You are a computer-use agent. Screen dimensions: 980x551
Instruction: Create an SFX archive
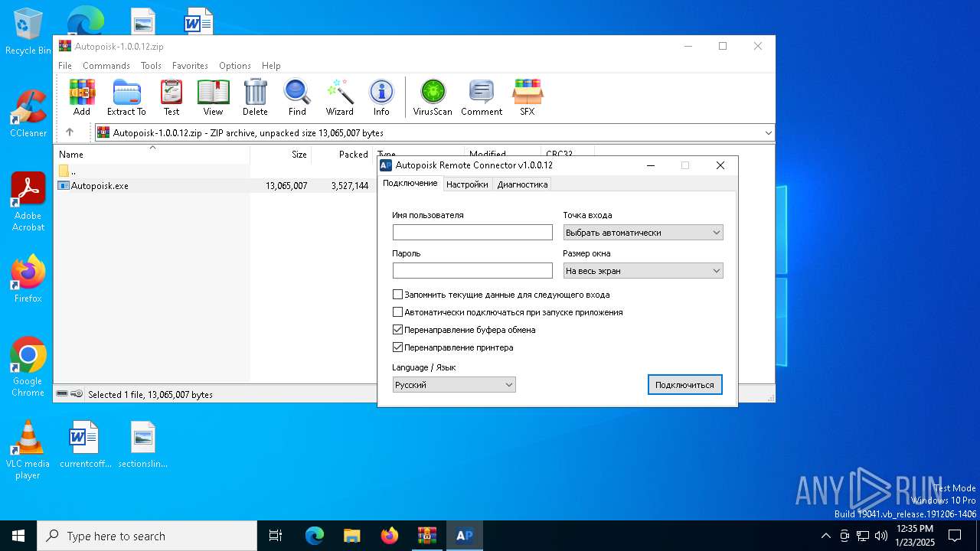coord(528,97)
